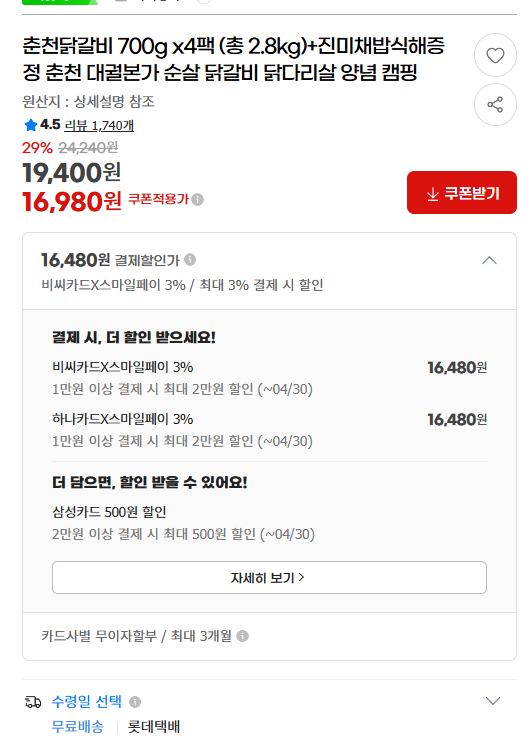Expand the 수령일 선택 chevron
This screenshot has height=750, width=530.
[x=493, y=701]
